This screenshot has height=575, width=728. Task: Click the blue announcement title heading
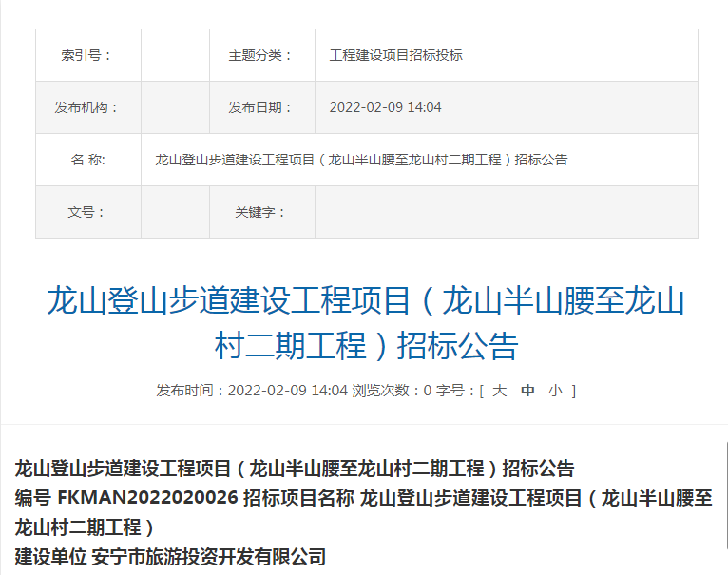click(365, 322)
